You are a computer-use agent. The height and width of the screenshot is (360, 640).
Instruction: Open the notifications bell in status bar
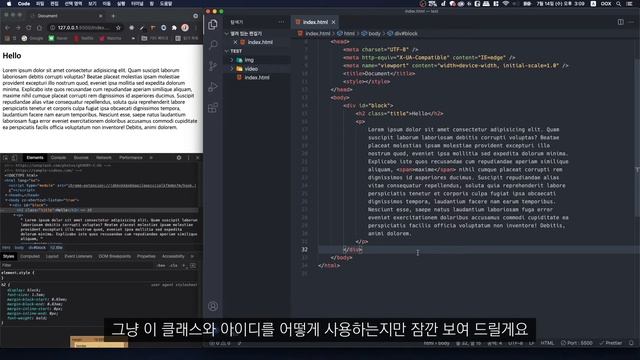(x=631, y=343)
